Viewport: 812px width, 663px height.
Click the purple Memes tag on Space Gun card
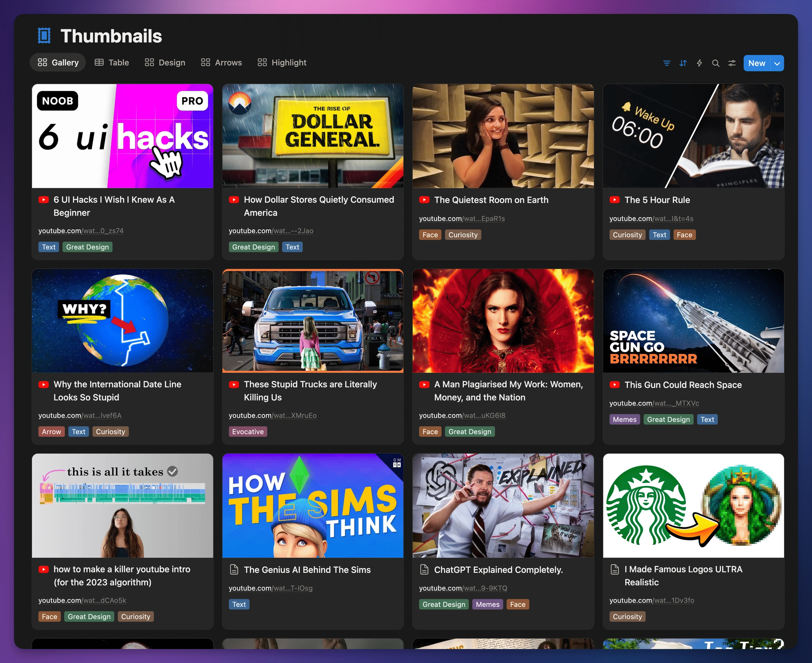pyautogui.click(x=624, y=419)
